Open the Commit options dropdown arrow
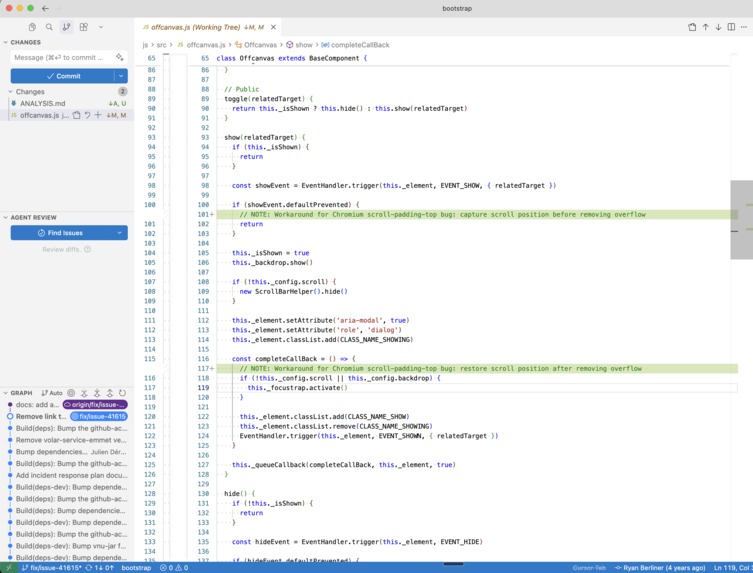The width and height of the screenshot is (753, 573). (x=121, y=76)
